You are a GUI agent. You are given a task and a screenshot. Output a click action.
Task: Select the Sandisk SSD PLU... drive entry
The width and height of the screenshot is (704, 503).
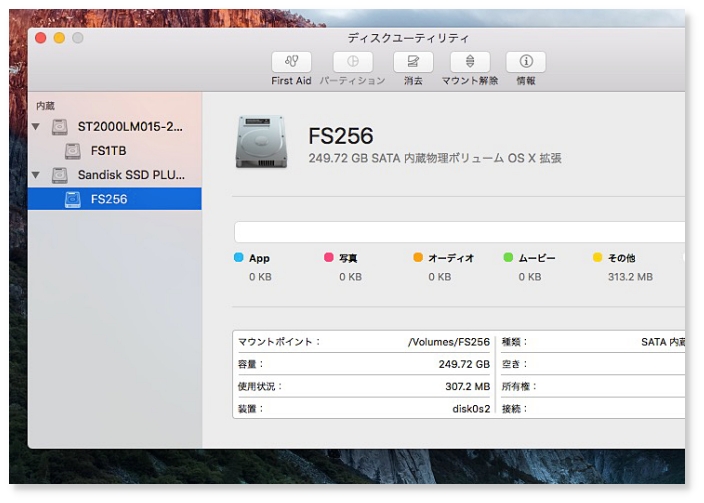click(x=131, y=175)
